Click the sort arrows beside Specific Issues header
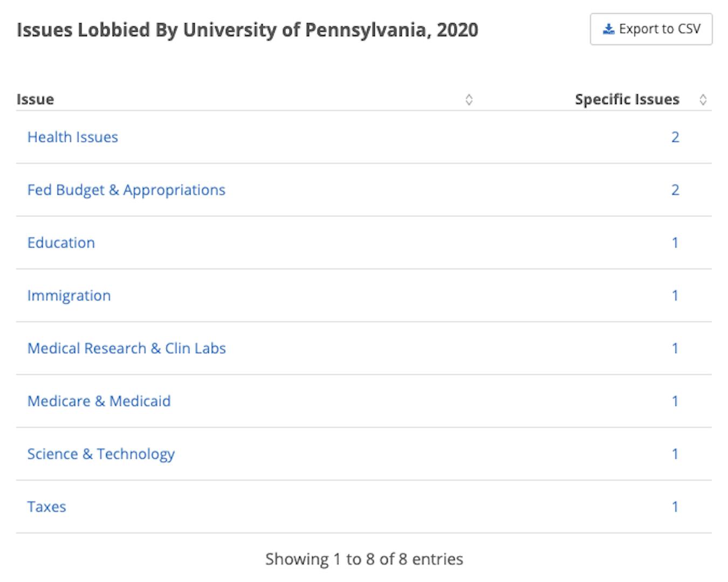This screenshot has height=582, width=728. coord(704,99)
